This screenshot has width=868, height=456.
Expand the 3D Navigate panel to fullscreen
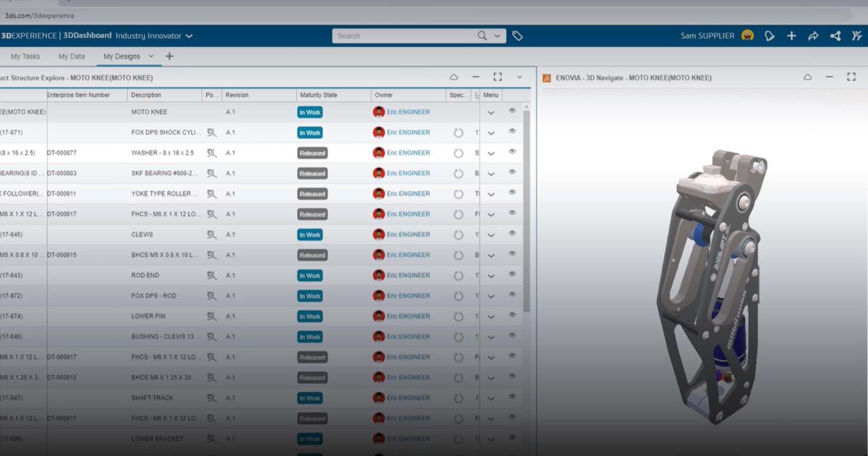[850, 77]
